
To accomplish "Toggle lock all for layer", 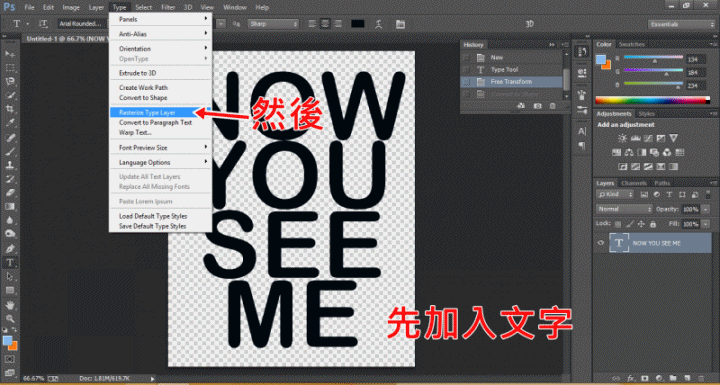I will [x=653, y=224].
